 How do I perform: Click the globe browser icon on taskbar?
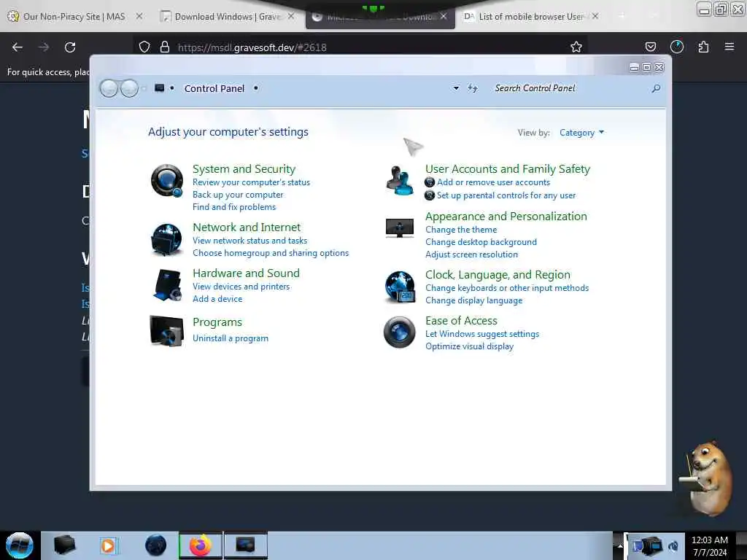[156, 545]
